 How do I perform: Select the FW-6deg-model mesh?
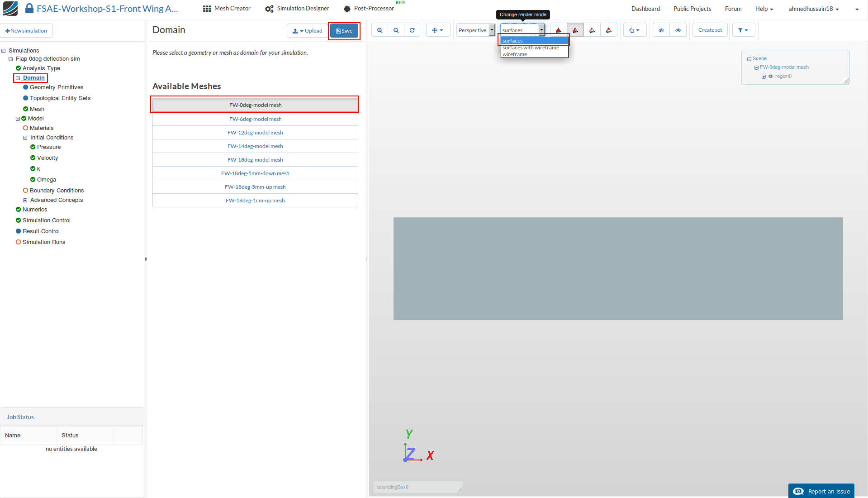tap(255, 119)
